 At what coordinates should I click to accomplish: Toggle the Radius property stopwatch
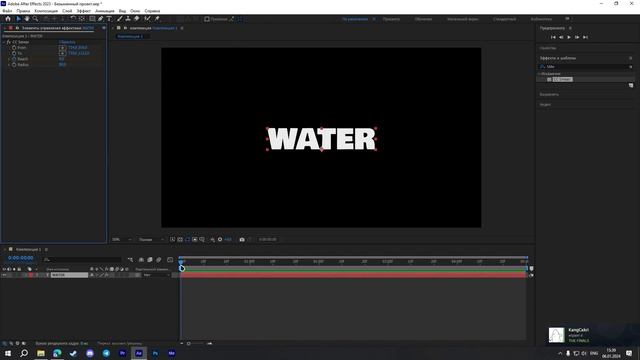[14, 65]
